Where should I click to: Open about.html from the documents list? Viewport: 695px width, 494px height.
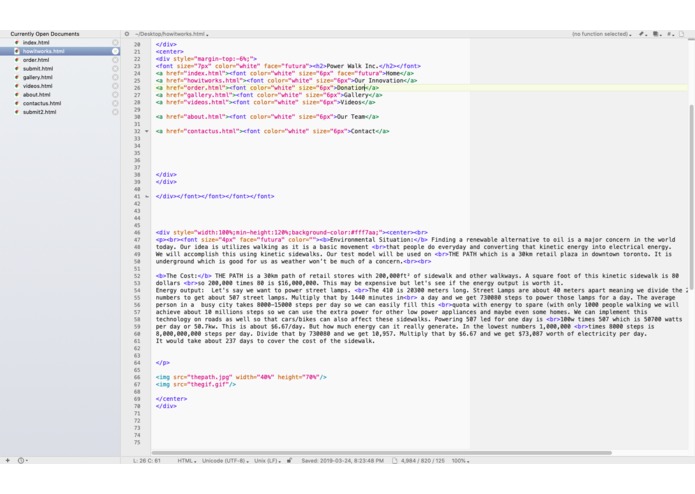click(x=36, y=94)
